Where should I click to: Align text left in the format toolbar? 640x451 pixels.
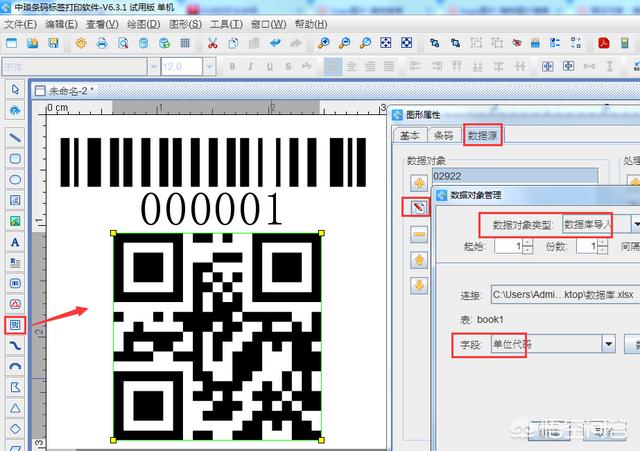tap(333, 66)
